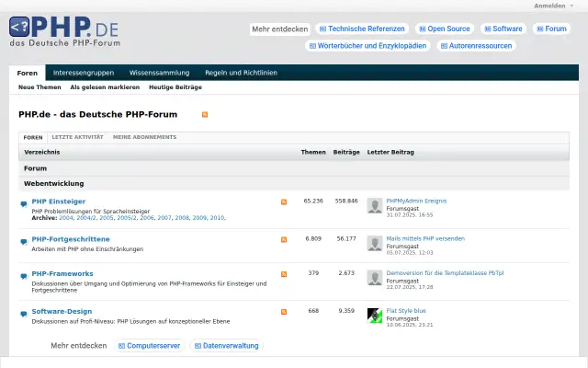Click Beiträge count 558.846
Image resolution: width=588 pixels, height=368 pixels.
click(x=346, y=201)
